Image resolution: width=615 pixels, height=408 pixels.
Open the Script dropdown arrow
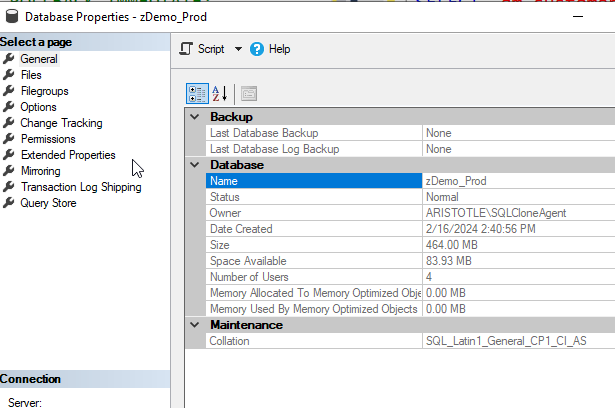pyautogui.click(x=238, y=49)
